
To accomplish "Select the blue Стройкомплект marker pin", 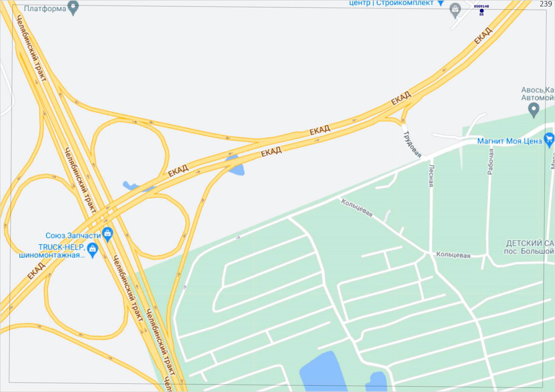I will click(441, 3).
